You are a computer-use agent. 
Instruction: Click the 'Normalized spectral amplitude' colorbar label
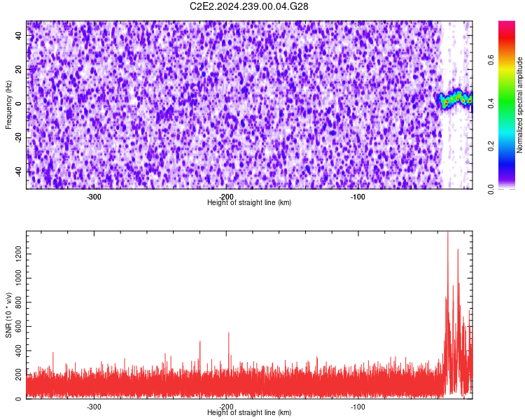519,105
